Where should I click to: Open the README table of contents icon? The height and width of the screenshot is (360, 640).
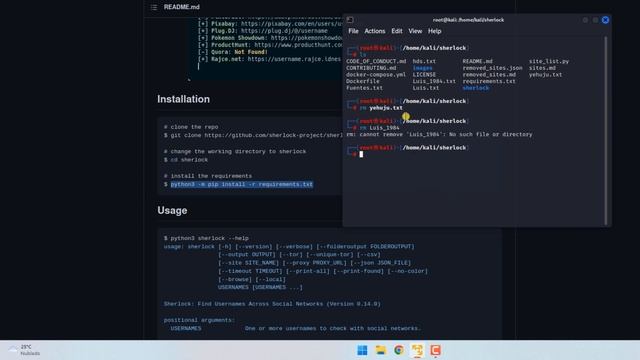coord(154,7)
